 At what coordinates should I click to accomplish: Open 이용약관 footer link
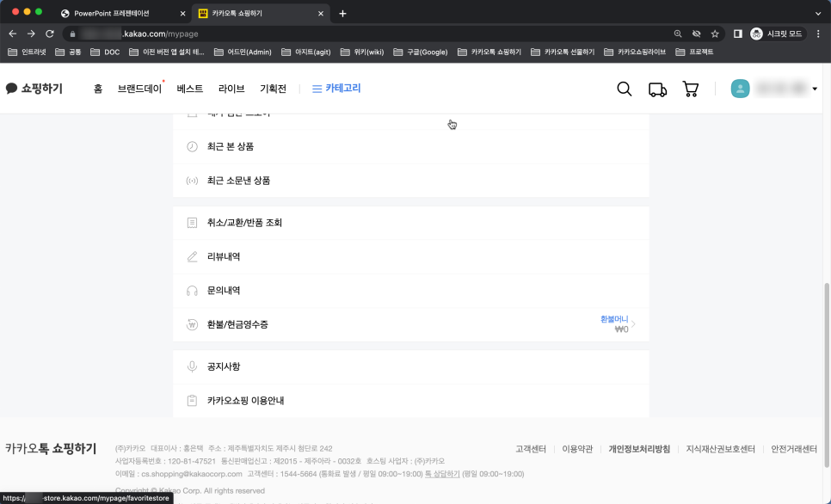tap(577, 449)
